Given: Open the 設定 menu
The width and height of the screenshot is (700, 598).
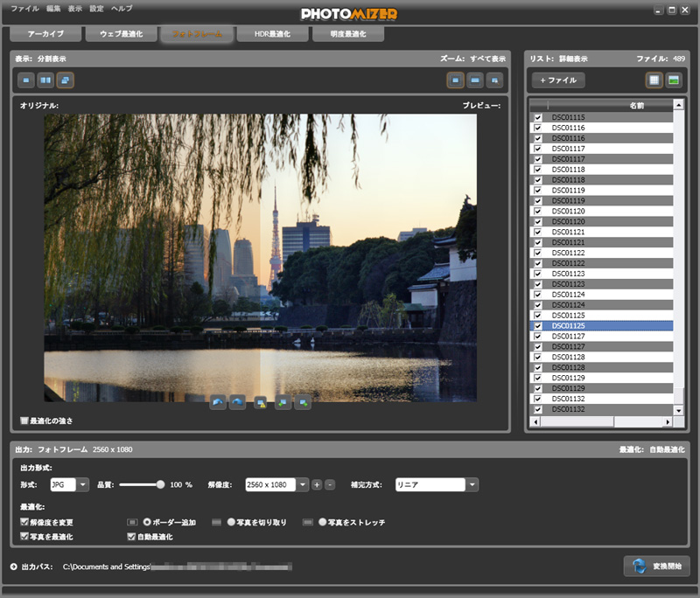Looking at the screenshot, I should click(96, 9).
